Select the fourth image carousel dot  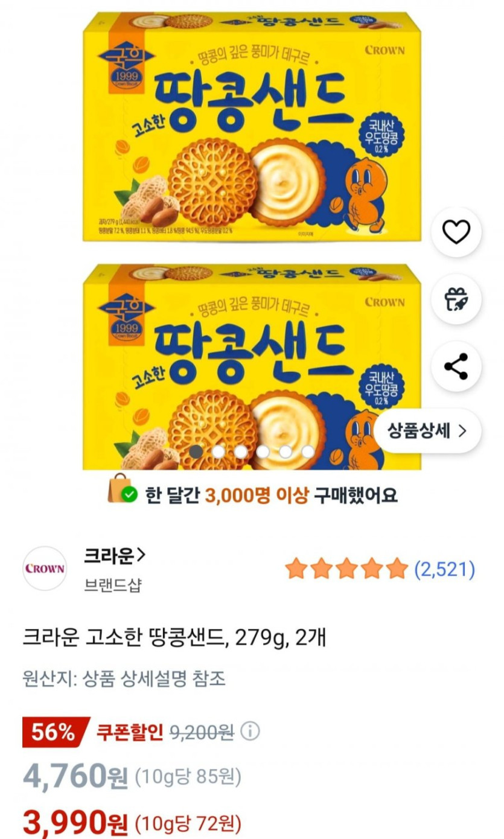[x=263, y=451]
